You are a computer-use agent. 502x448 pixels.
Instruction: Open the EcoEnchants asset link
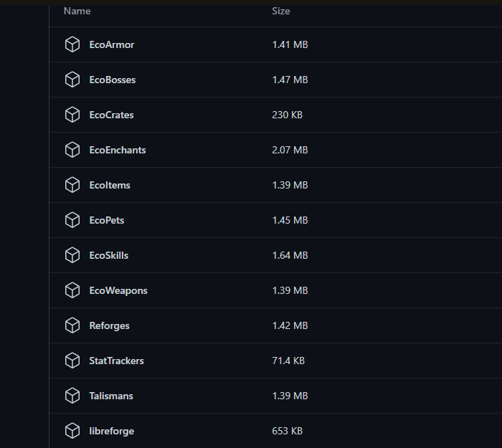click(117, 150)
